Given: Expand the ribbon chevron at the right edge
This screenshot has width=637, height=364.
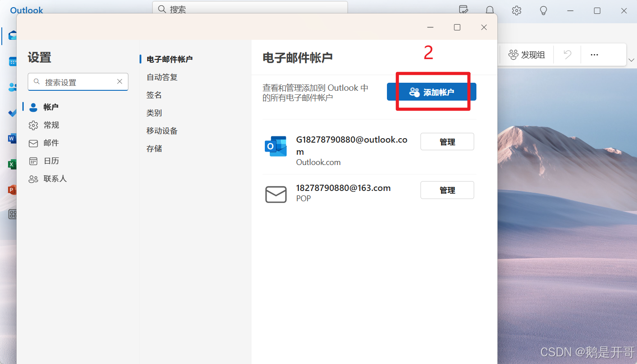Looking at the screenshot, I should [631, 60].
